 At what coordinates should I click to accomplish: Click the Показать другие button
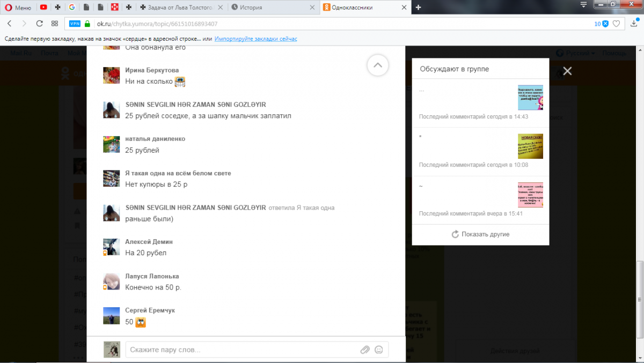click(480, 234)
